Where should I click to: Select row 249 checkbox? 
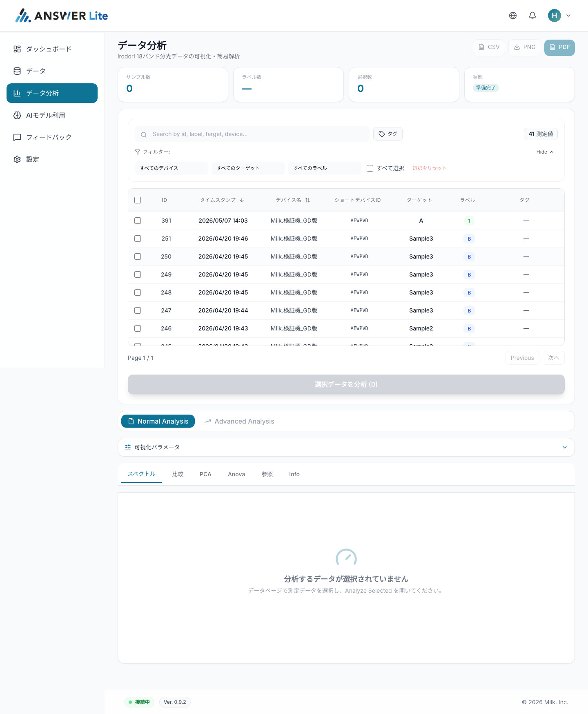[138, 274]
